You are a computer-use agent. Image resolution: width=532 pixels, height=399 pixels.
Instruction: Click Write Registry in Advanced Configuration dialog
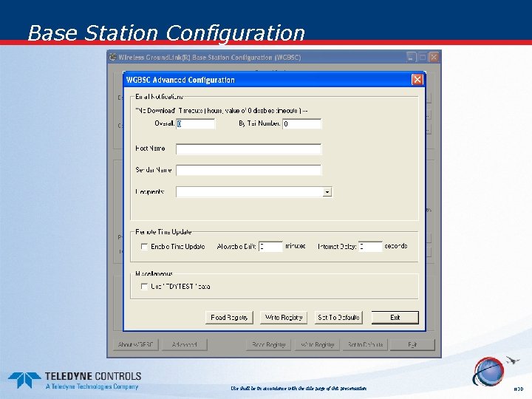point(284,318)
